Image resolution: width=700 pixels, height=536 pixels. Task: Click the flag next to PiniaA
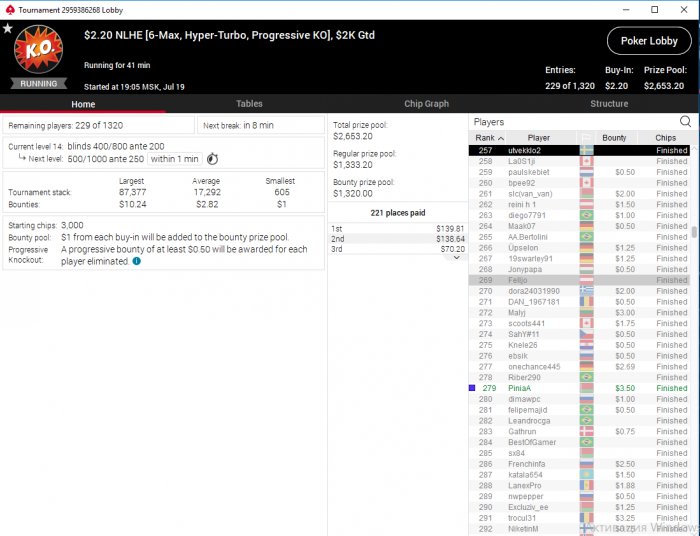tap(587, 388)
